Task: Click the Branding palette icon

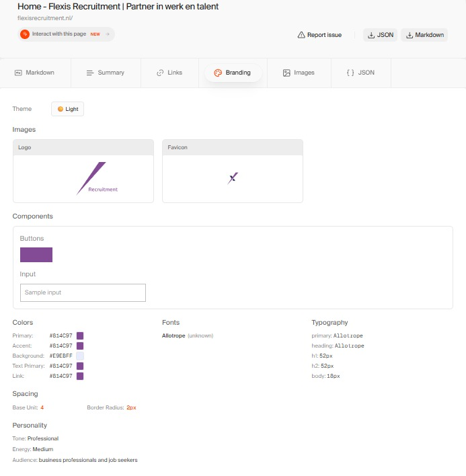Action: point(218,73)
